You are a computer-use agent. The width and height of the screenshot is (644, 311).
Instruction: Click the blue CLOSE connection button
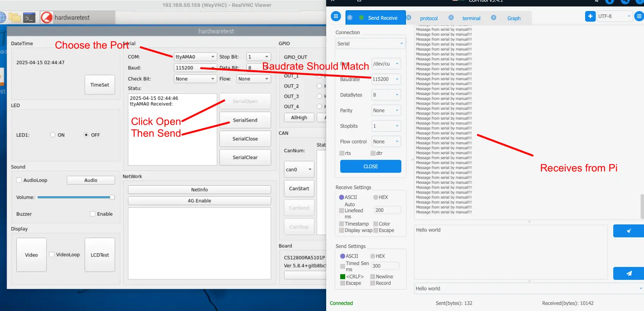pos(371,166)
